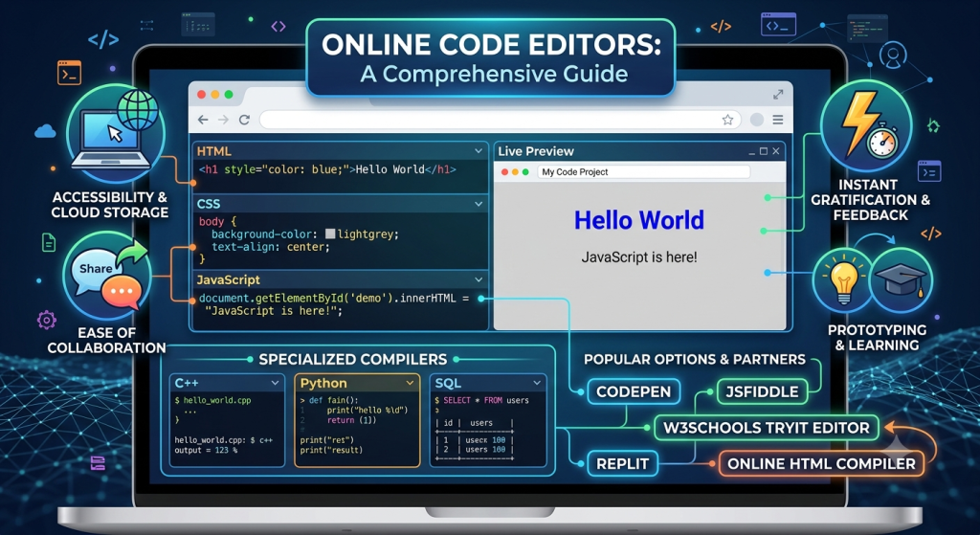The height and width of the screenshot is (535, 980).
Task: Close the Live Preview panel
Action: 775,151
